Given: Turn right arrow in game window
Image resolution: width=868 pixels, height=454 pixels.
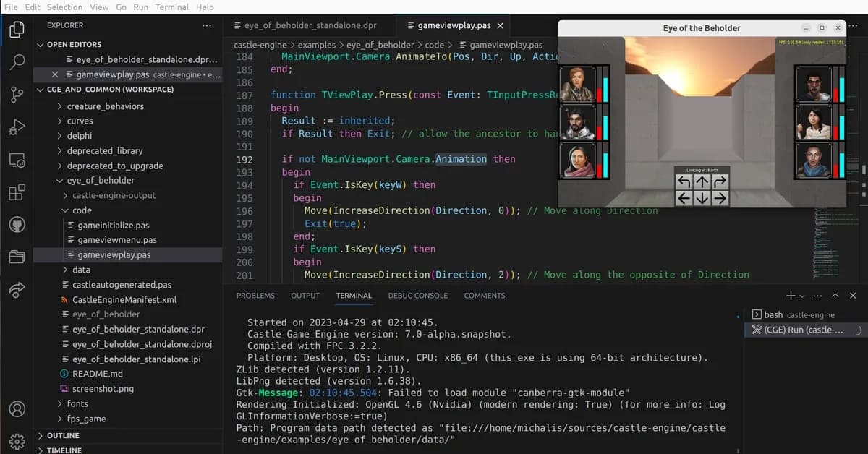Looking at the screenshot, I should click(x=719, y=181).
